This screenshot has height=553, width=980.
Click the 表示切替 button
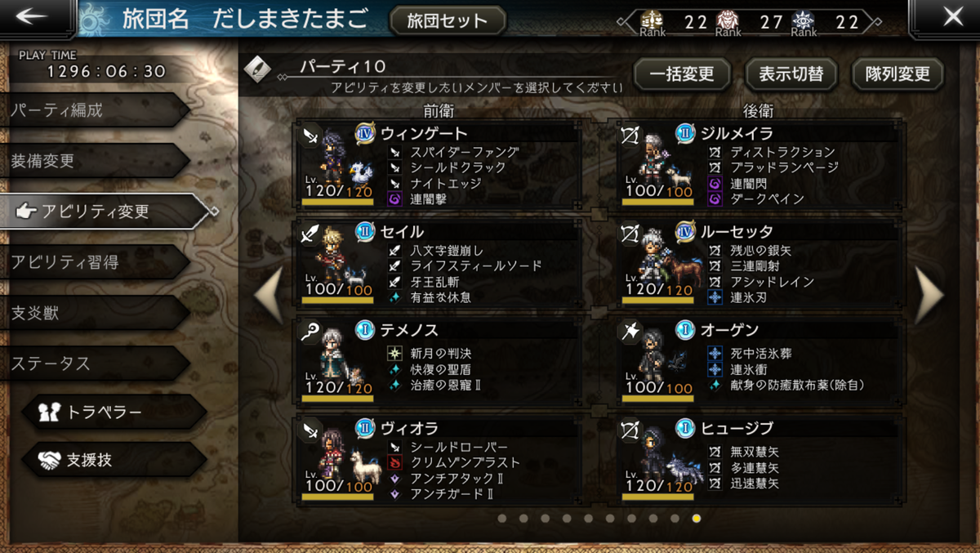791,74
